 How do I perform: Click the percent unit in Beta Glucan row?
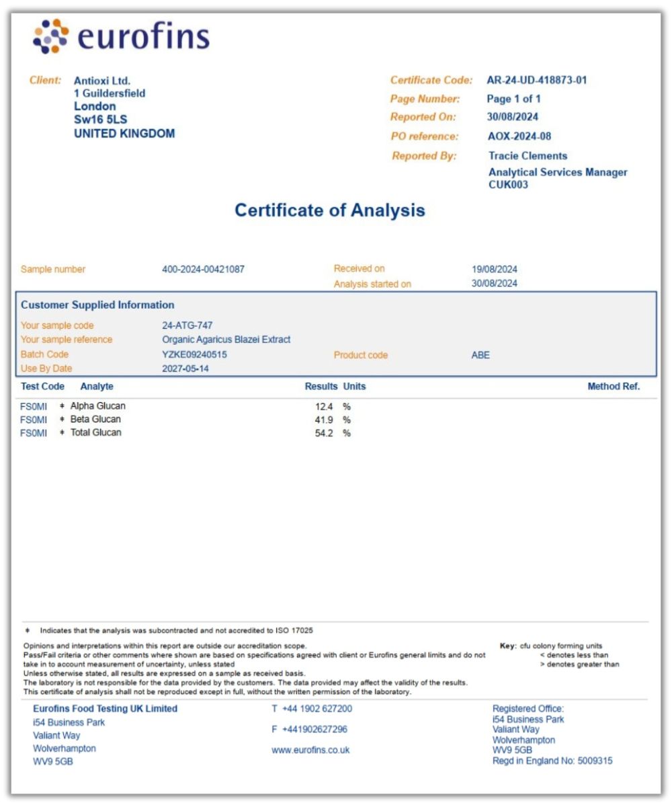coord(347,420)
